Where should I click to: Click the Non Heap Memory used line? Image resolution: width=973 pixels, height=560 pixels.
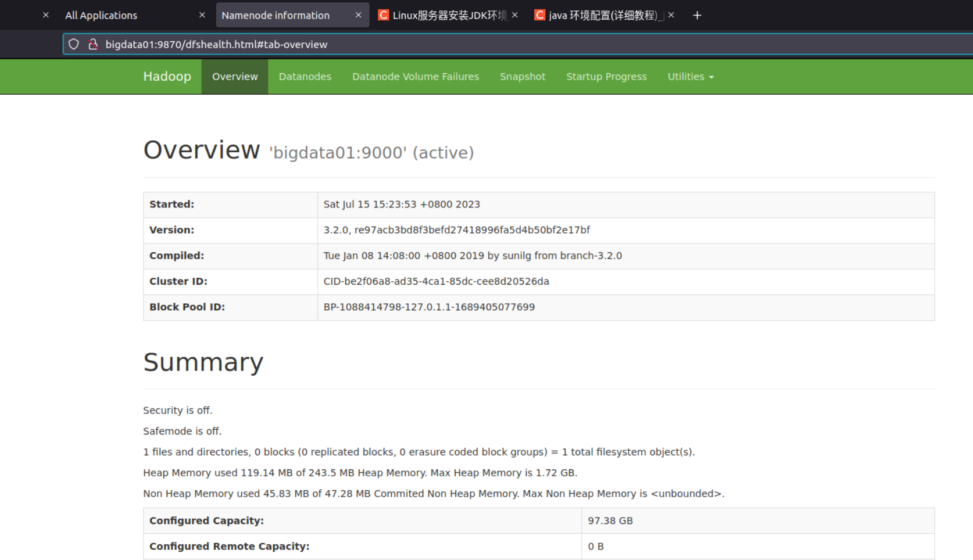(x=434, y=494)
